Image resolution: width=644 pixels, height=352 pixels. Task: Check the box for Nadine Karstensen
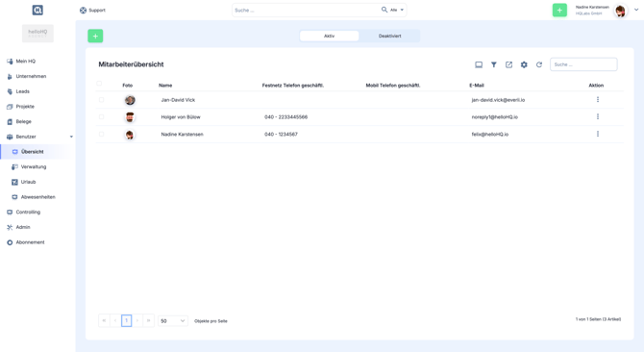[x=102, y=135]
